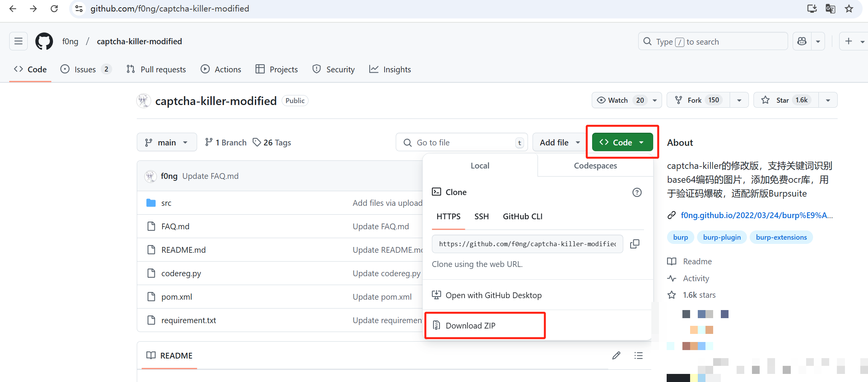Click the src folder icon
868x382 pixels.
pos(151,203)
